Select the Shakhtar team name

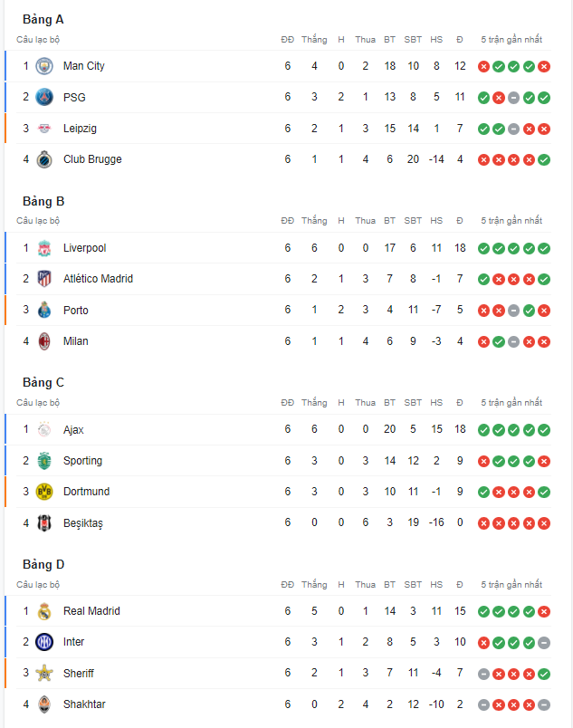tap(84, 704)
